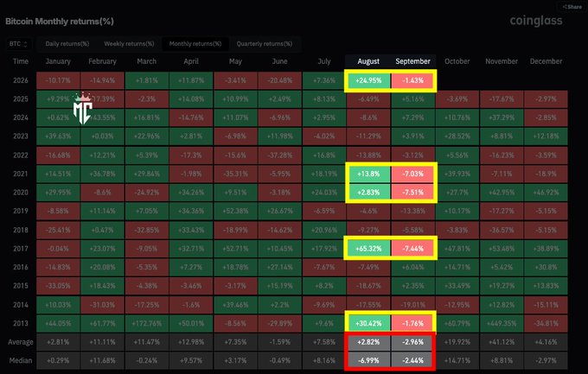Click the 2020 December cell +46.92%

546,193
